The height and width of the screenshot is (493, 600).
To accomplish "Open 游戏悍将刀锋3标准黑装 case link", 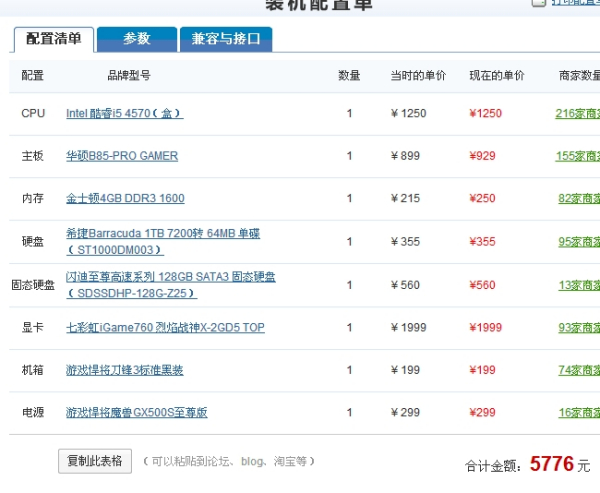I will pos(124,370).
